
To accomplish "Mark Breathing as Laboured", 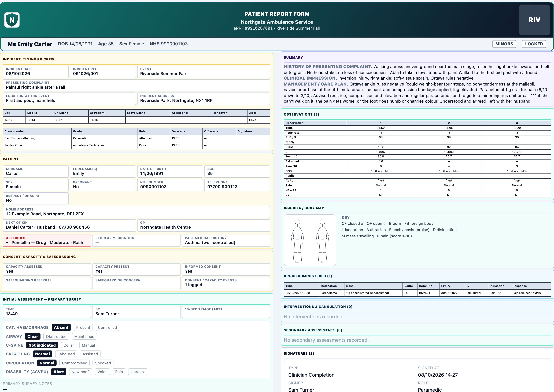I will pyautogui.click(x=66, y=354).
